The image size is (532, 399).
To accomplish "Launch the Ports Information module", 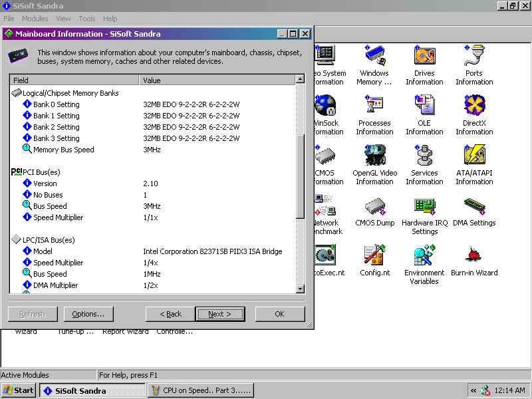I will [474, 57].
